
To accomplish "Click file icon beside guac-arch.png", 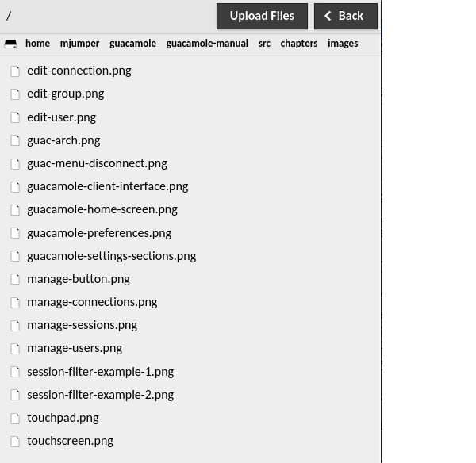I will [15, 140].
